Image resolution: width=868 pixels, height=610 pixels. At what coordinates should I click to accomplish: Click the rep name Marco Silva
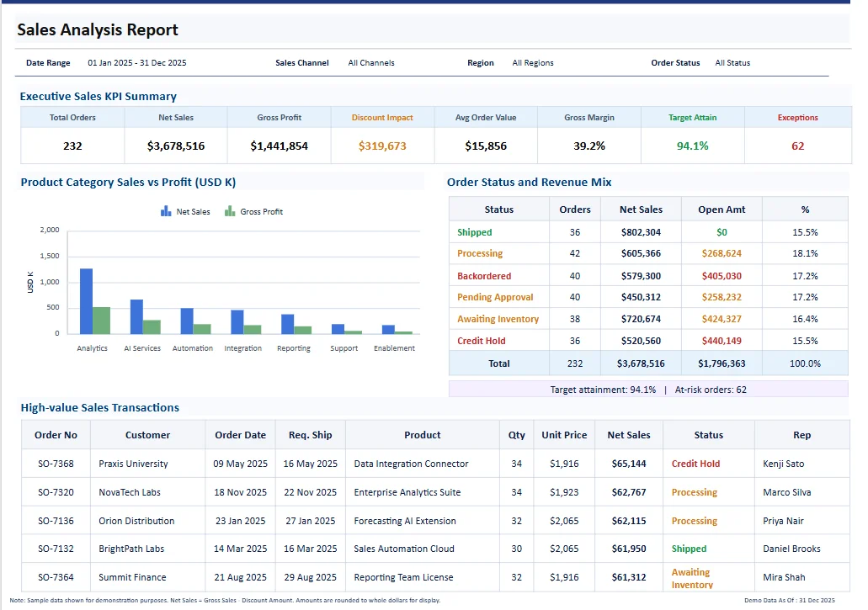pyautogui.click(x=786, y=492)
